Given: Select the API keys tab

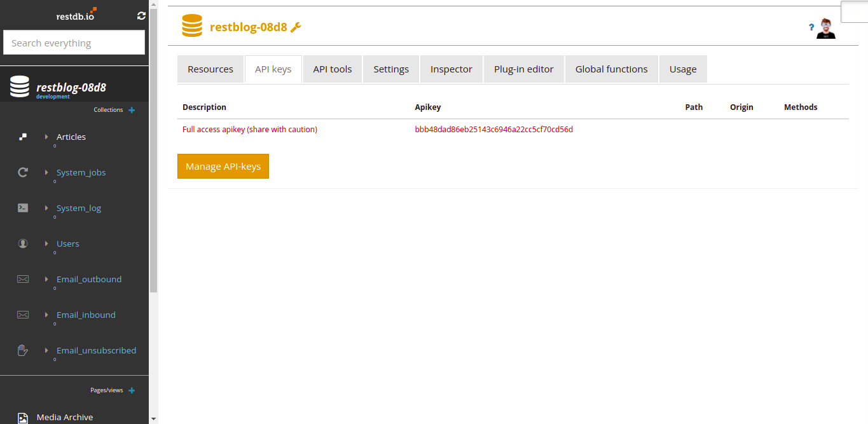Looking at the screenshot, I should pos(273,69).
